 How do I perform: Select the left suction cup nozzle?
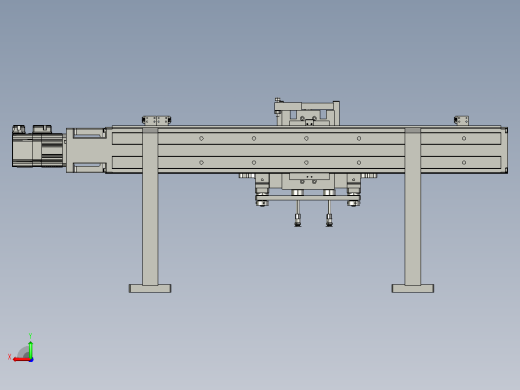(x=298, y=220)
